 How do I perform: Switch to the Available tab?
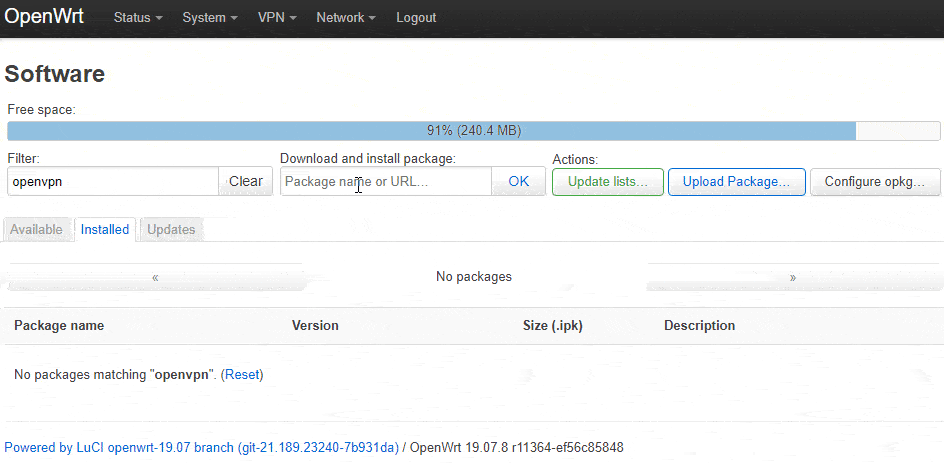(x=36, y=229)
